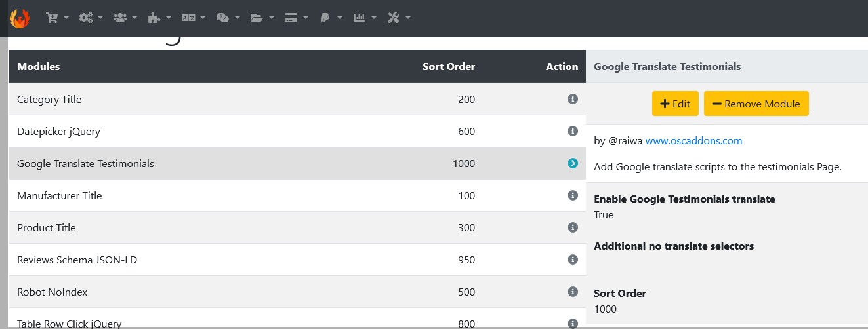Select the Table Row Click jQuery module name
Image resolution: width=868 pixels, height=329 pixels.
pos(70,324)
